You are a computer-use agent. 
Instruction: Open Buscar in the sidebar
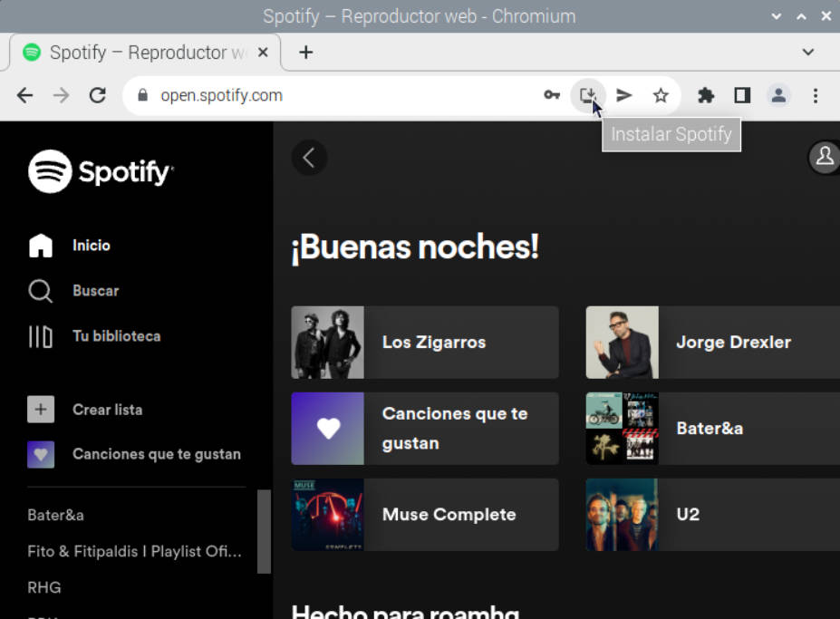click(x=74, y=291)
